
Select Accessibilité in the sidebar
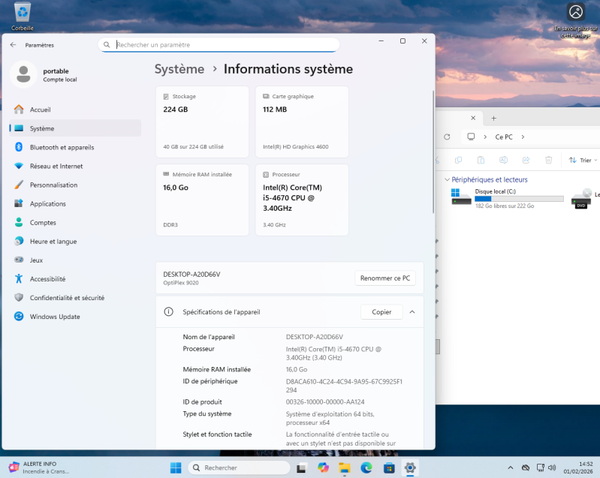(47, 279)
